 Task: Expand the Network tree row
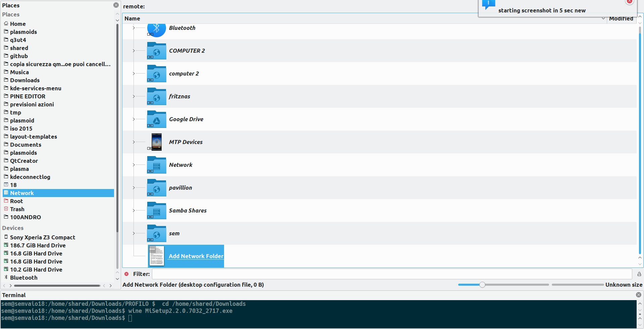coord(133,165)
